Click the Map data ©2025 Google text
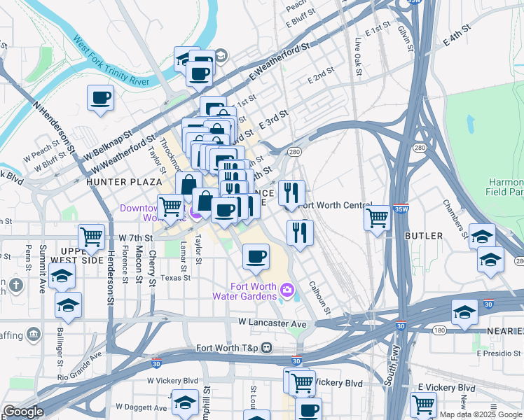The height and width of the screenshot is (420, 524). tap(481, 414)
